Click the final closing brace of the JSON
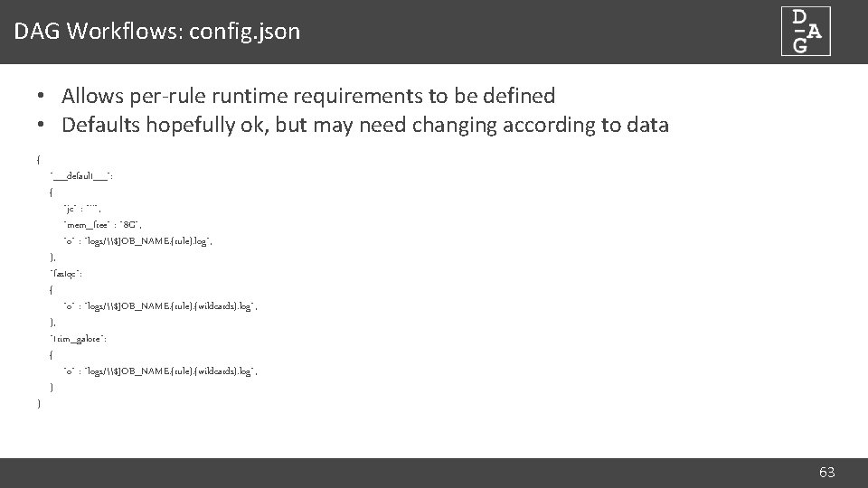 tap(38, 403)
